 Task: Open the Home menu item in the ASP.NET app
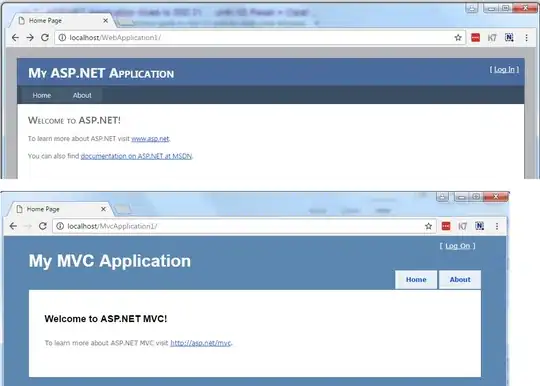click(x=42, y=95)
